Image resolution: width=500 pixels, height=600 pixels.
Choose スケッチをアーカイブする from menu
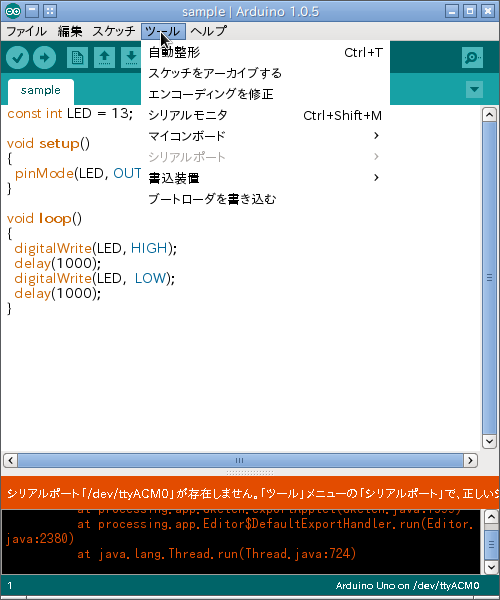point(265,73)
